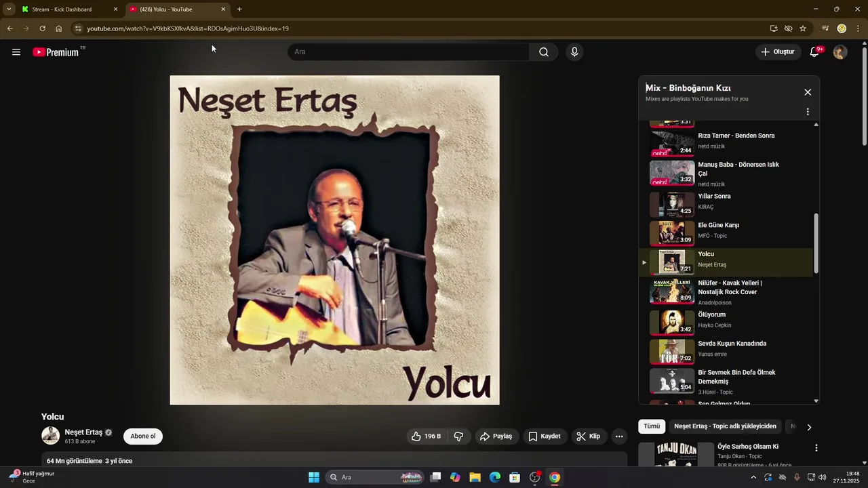Select Neşet Ertaş - Topic adlı yükleyiciden chip
Viewport: 868px width, 488px height.
coord(725,426)
